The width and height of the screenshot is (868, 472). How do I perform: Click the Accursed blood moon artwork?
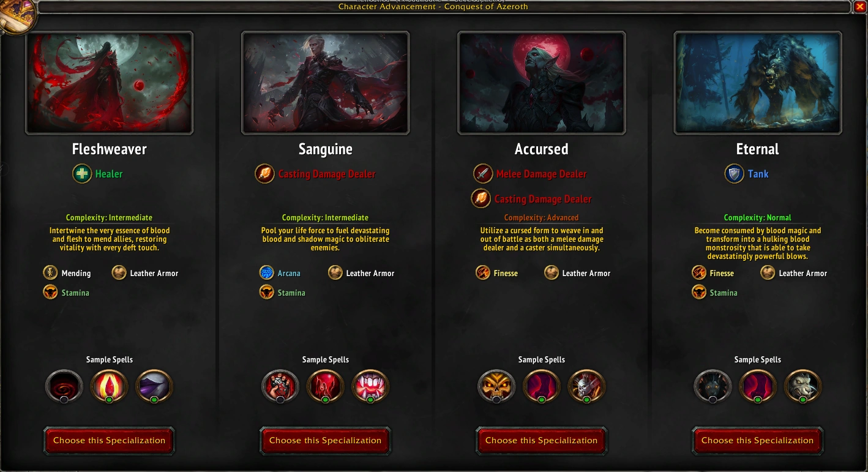542,83
